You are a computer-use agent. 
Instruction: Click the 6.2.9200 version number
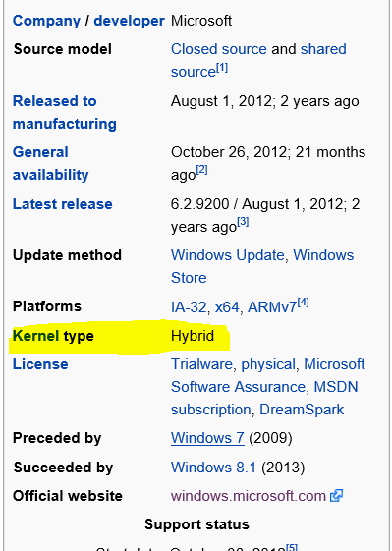tap(199, 204)
